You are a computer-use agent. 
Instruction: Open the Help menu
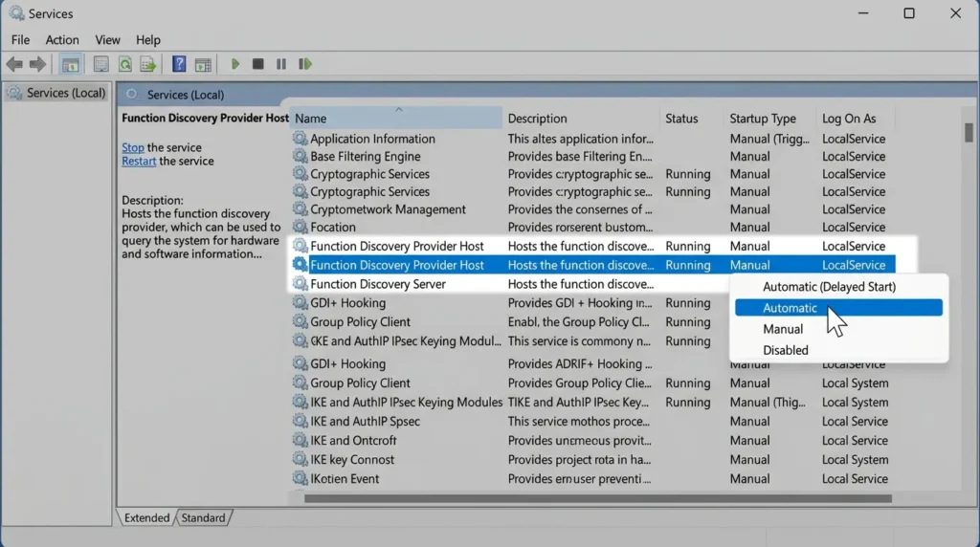click(148, 40)
